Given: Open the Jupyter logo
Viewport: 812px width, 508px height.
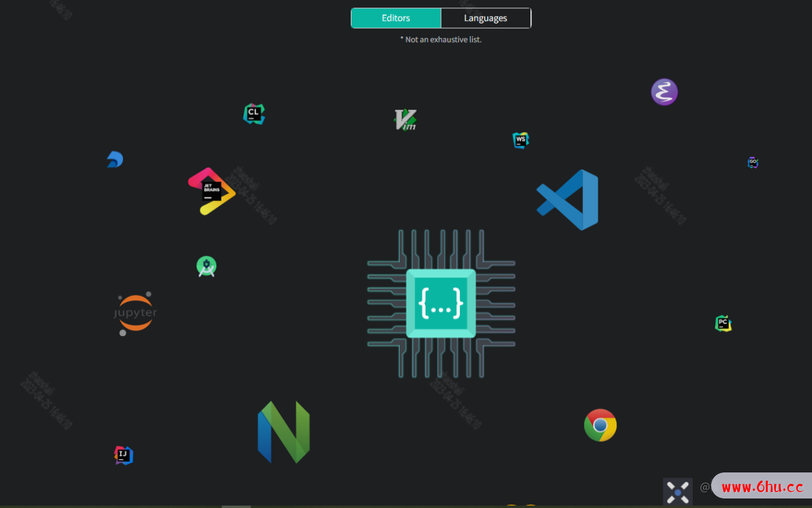Looking at the screenshot, I should pos(135,314).
